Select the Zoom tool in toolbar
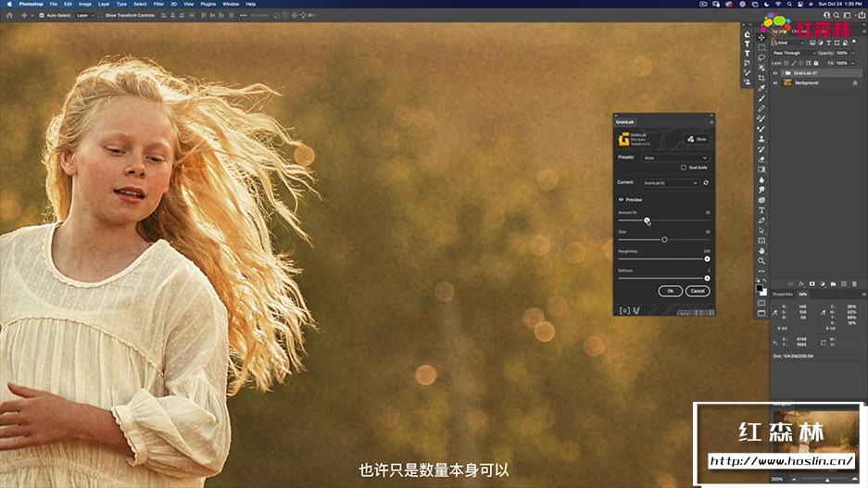Viewport: 868px width, 488px height. [x=761, y=260]
